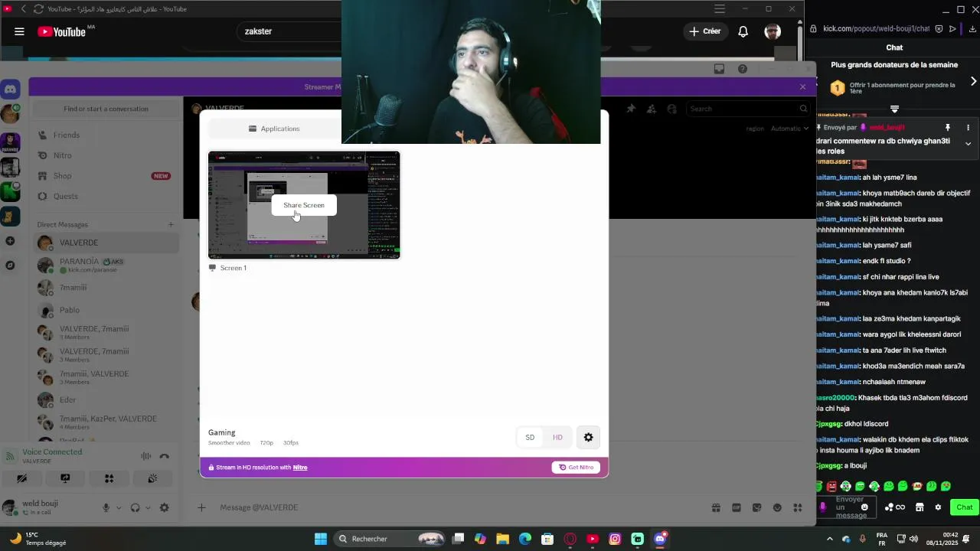Open the emoji picker in Discord message bar
The width and height of the screenshot is (980, 551).
coord(777,507)
